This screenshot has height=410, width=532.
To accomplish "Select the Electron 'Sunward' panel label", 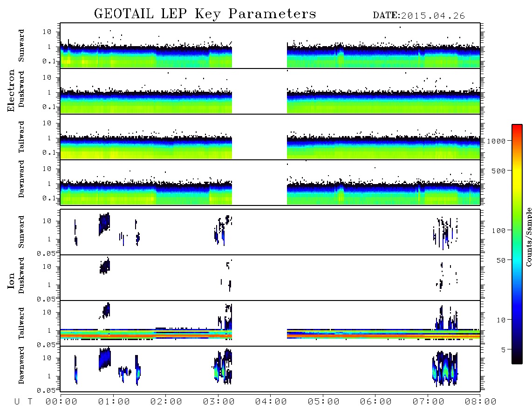I will 21,46.
